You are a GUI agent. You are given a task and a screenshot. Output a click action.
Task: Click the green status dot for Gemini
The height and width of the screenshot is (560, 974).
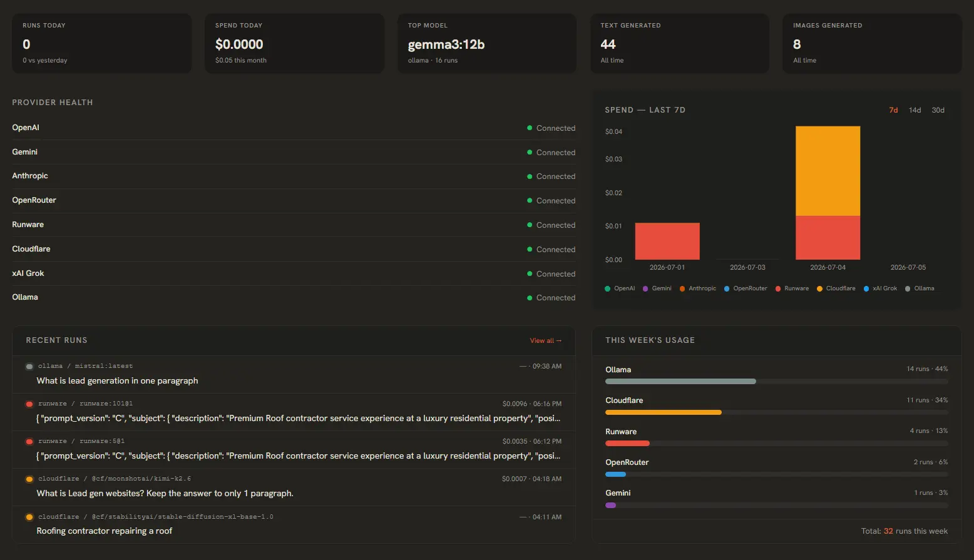[x=530, y=153]
